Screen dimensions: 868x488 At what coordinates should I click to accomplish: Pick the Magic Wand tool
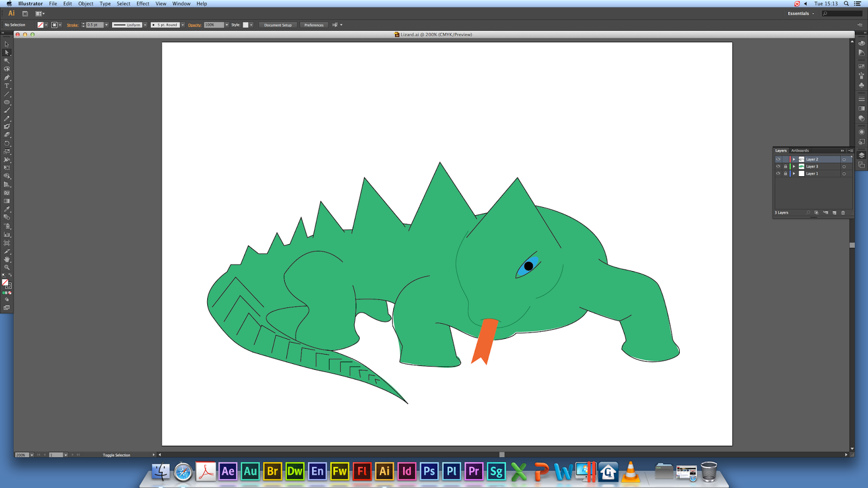[x=7, y=61]
